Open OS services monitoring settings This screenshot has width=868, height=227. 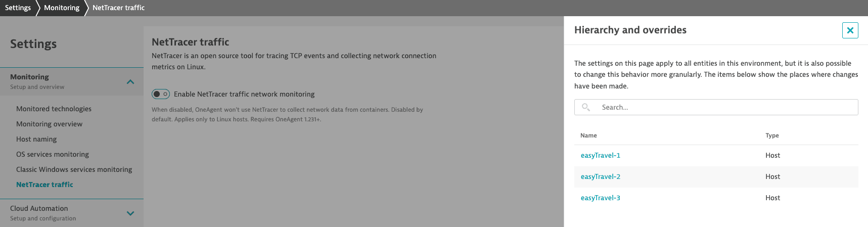[53, 154]
